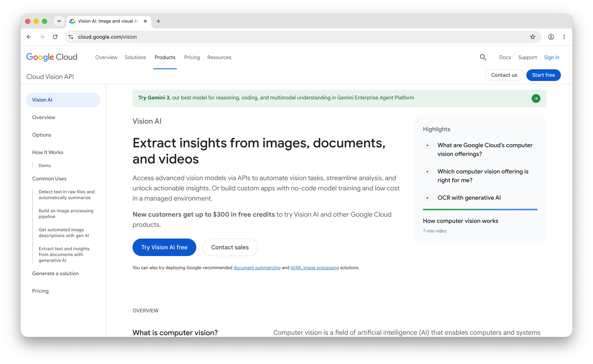Click the Contact sales button

tap(230, 247)
